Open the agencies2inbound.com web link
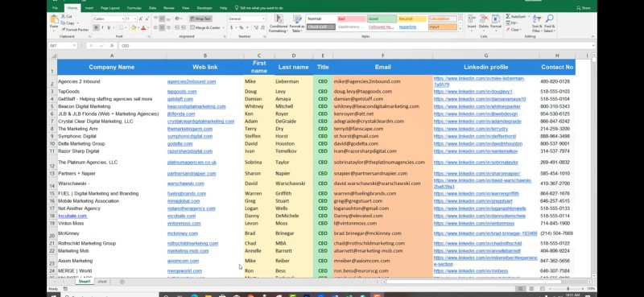The width and height of the screenshot is (644, 297). point(192,82)
